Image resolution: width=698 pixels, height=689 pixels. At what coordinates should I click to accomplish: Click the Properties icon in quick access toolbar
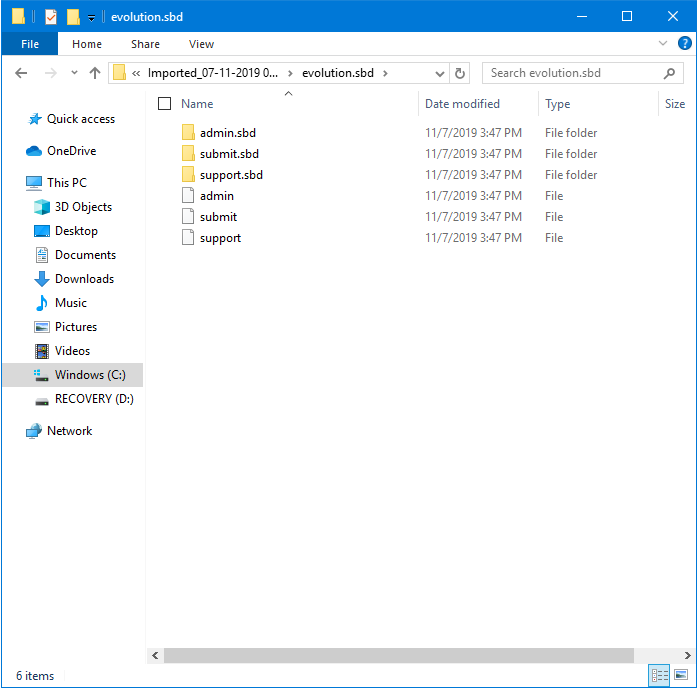tap(51, 17)
